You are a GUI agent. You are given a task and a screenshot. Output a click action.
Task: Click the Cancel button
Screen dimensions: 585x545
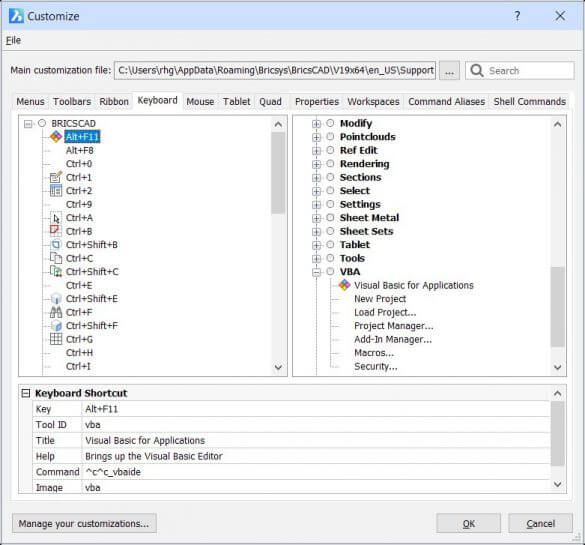coord(541,524)
